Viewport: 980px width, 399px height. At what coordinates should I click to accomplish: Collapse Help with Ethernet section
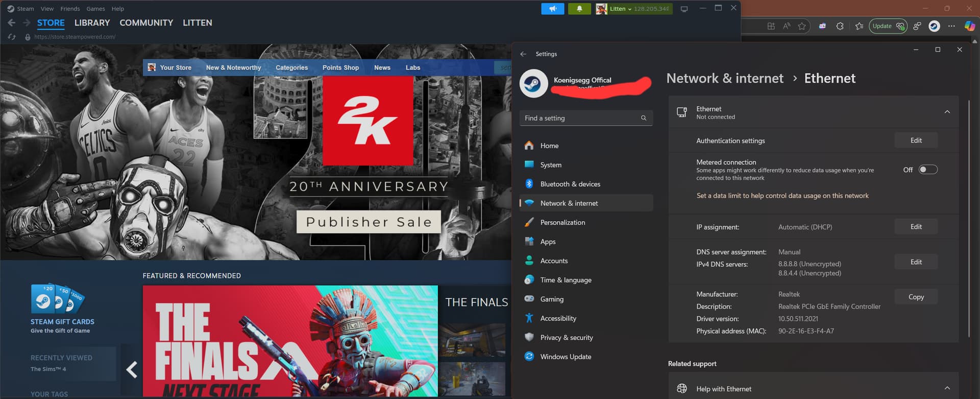[x=947, y=388]
